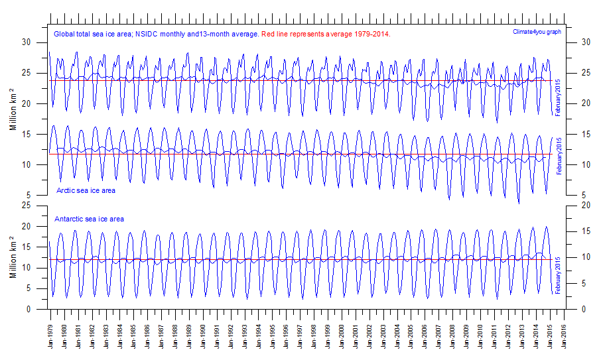Click the 'Jan-2014' x-axis label
This screenshot has width=603, height=364.
[536, 337]
